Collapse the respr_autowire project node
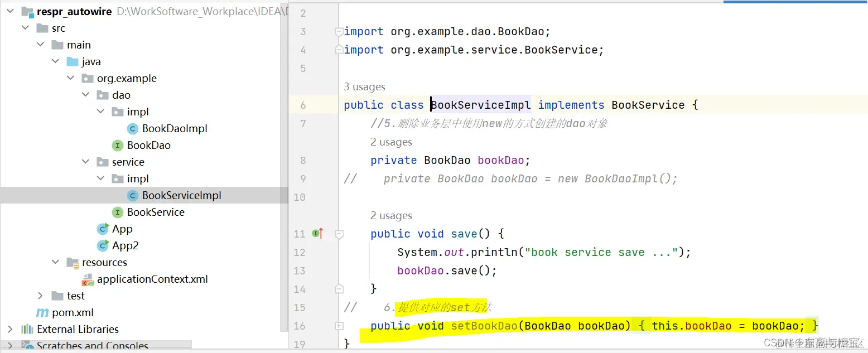868x353 pixels. (11, 11)
